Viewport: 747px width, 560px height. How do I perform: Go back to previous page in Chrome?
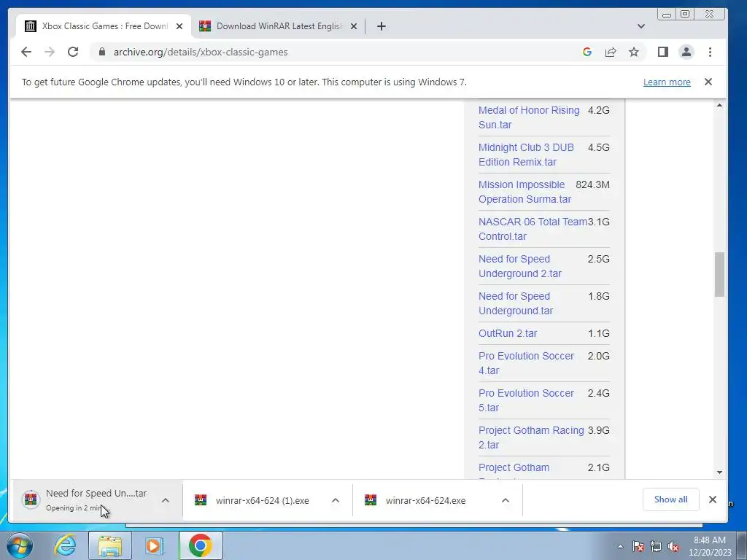click(26, 52)
